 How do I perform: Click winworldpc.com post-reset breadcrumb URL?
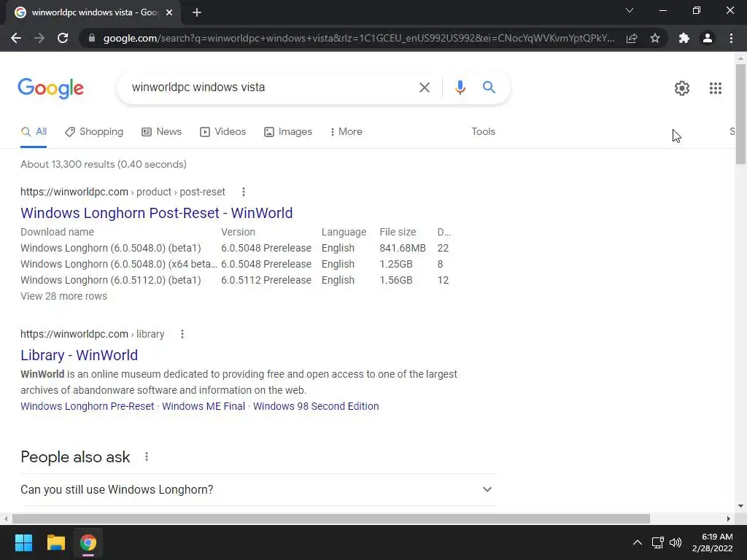pos(123,192)
